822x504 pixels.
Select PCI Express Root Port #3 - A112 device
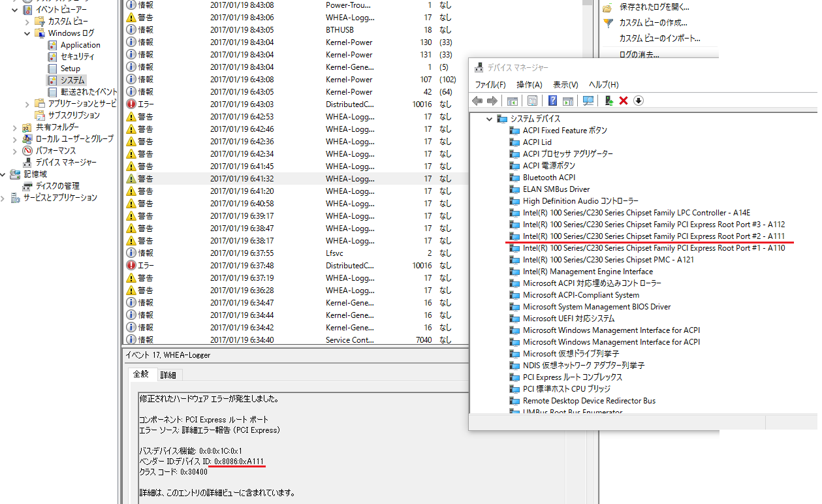tap(654, 225)
